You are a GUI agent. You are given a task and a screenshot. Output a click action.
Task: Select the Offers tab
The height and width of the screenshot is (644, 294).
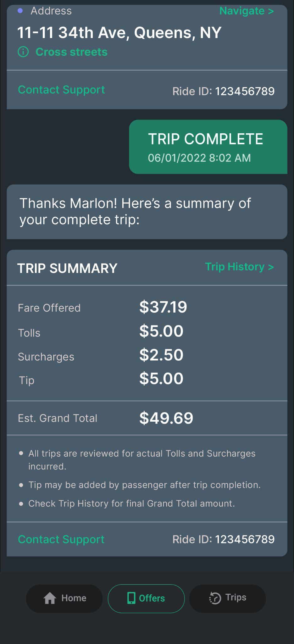tap(146, 598)
